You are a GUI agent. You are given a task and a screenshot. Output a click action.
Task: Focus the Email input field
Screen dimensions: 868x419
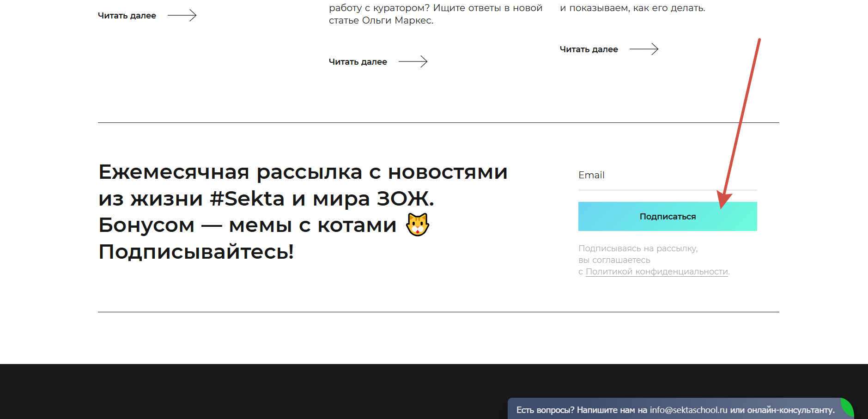point(668,176)
